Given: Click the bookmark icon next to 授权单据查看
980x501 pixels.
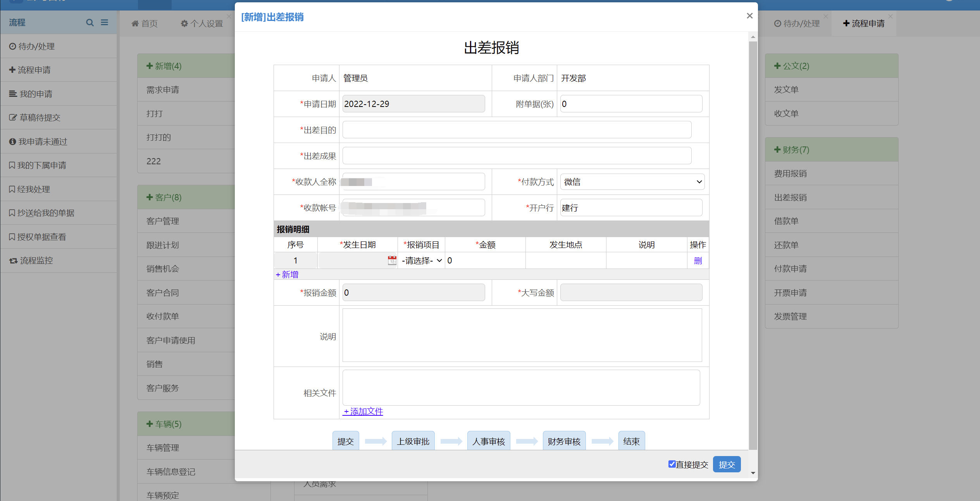Looking at the screenshot, I should pyautogui.click(x=12, y=237).
